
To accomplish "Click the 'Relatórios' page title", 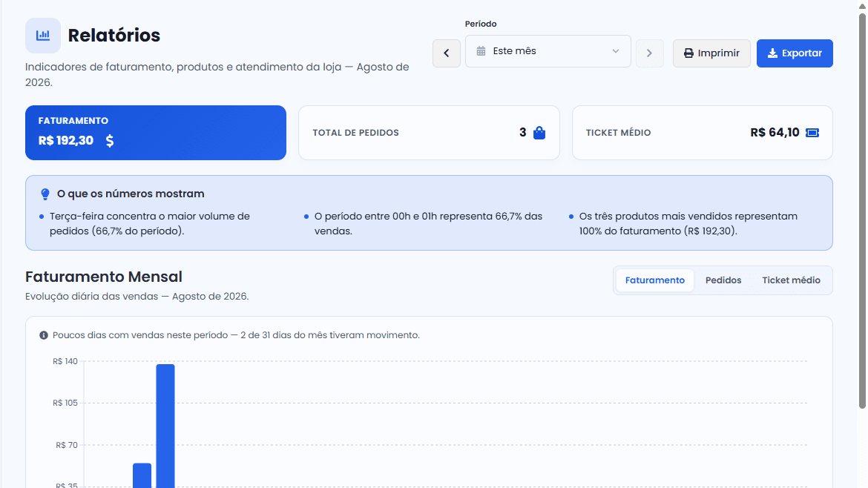I will coord(114,36).
